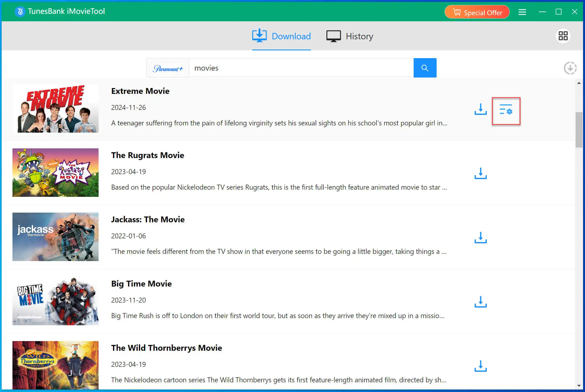Click the Big Time Rush description text
Viewport: 585px width, 392px height.
tap(278, 316)
